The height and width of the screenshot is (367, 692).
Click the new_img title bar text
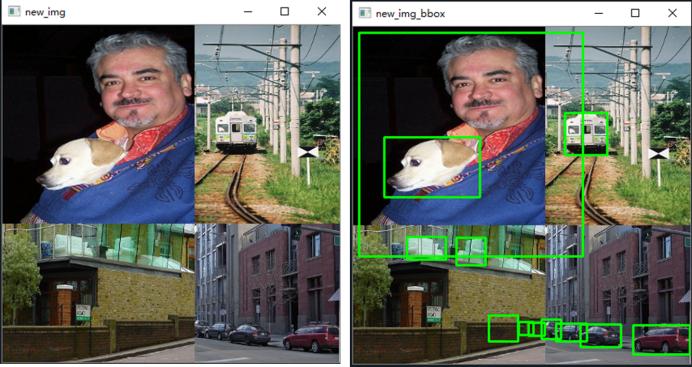(x=45, y=12)
